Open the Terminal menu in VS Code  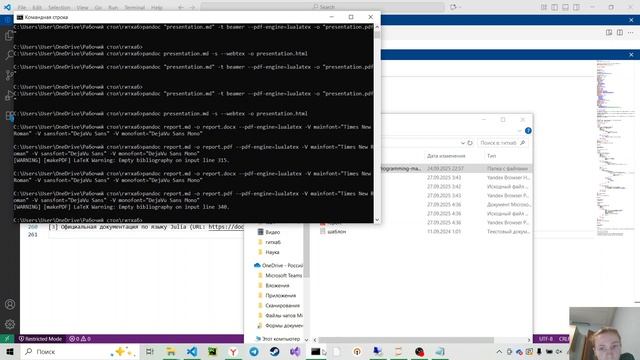(135, 7)
